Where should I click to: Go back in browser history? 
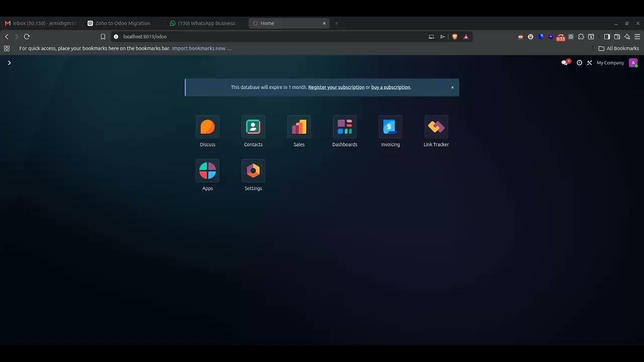[7, 37]
